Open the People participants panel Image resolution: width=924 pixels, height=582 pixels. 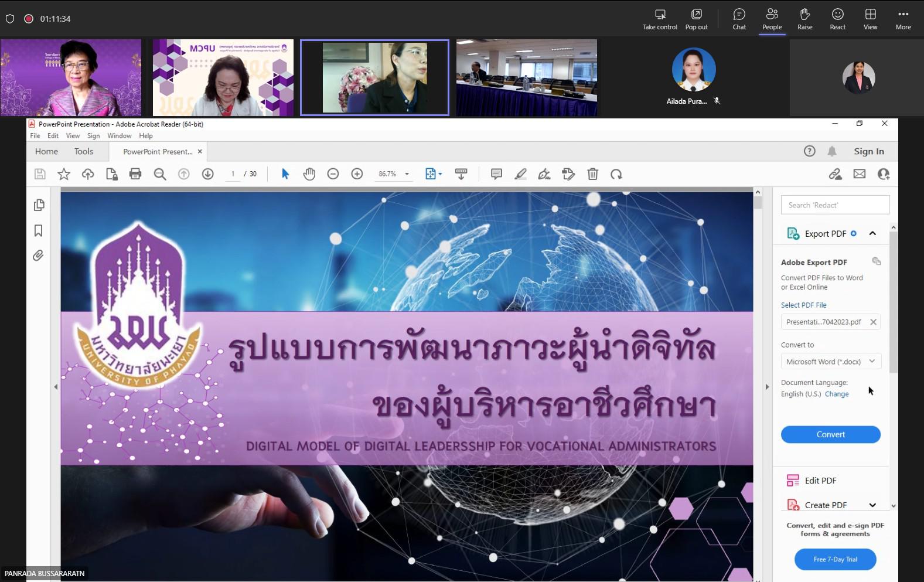click(x=772, y=19)
